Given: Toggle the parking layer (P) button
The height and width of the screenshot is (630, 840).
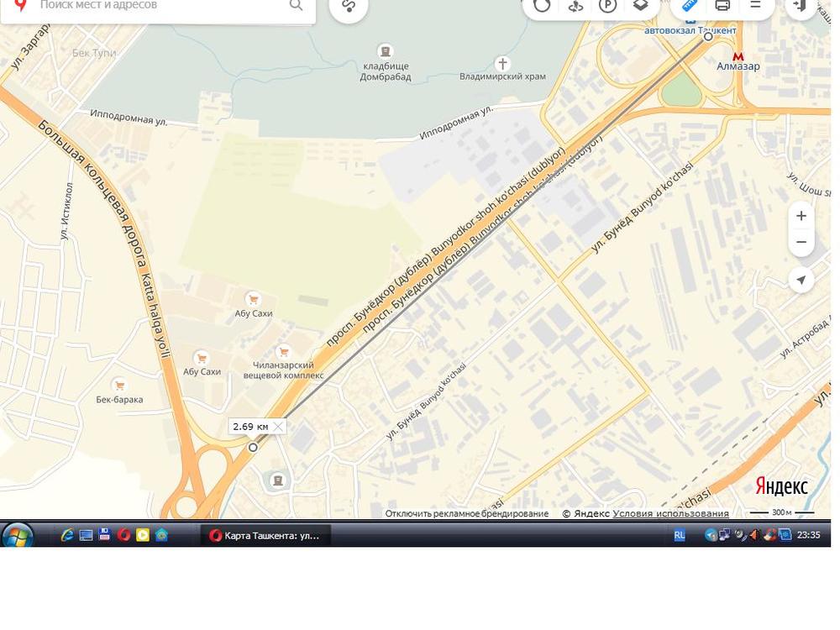Looking at the screenshot, I should [607, 5].
